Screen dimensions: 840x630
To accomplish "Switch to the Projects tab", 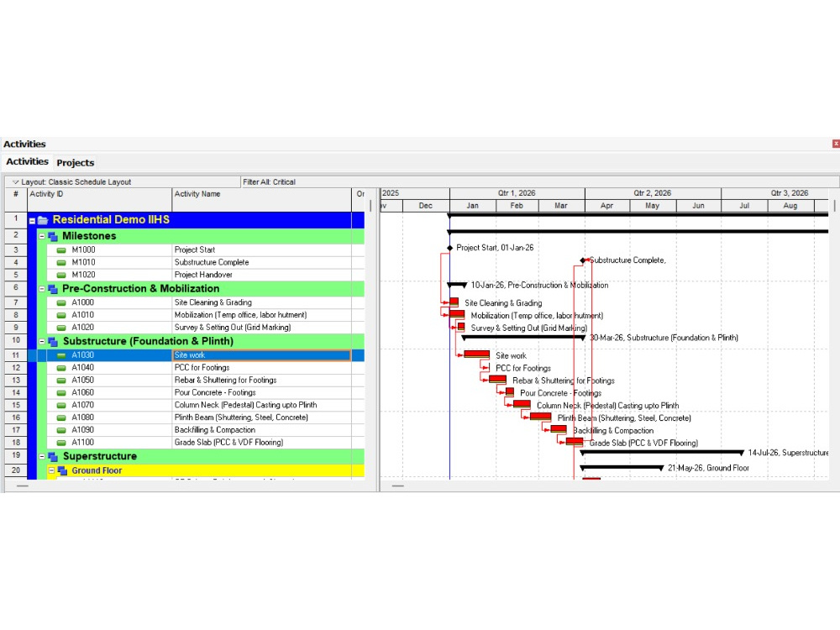I will pyautogui.click(x=75, y=162).
